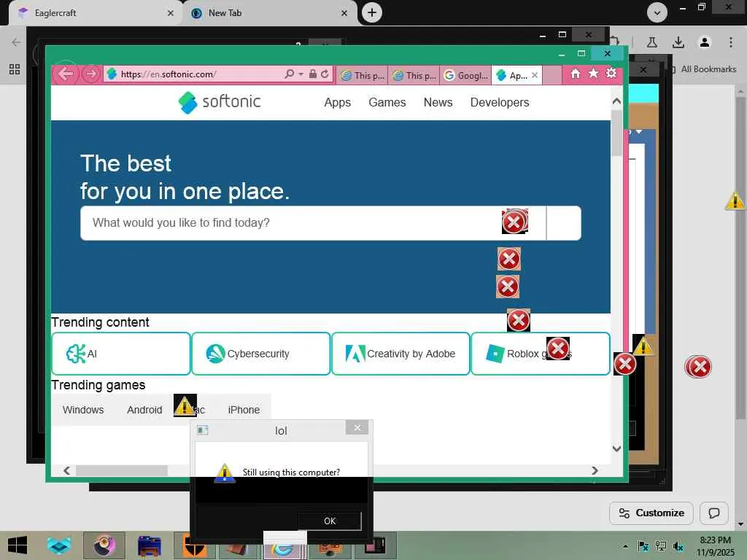Select the second 'This p...' IE tab
The height and width of the screenshot is (560, 747).
pos(414,75)
